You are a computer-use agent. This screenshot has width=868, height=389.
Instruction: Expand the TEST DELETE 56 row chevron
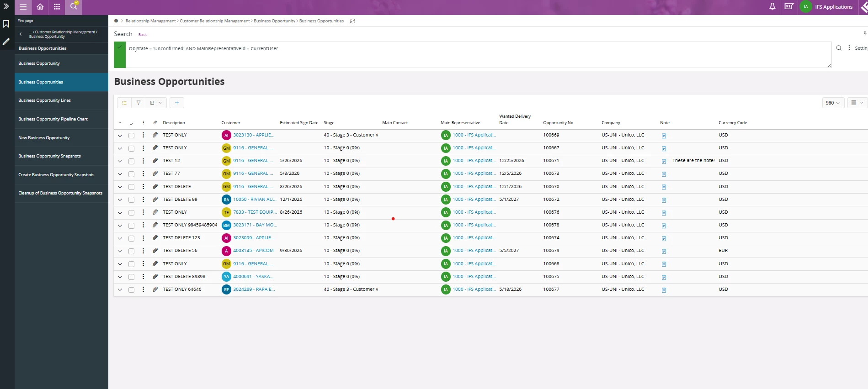120,251
